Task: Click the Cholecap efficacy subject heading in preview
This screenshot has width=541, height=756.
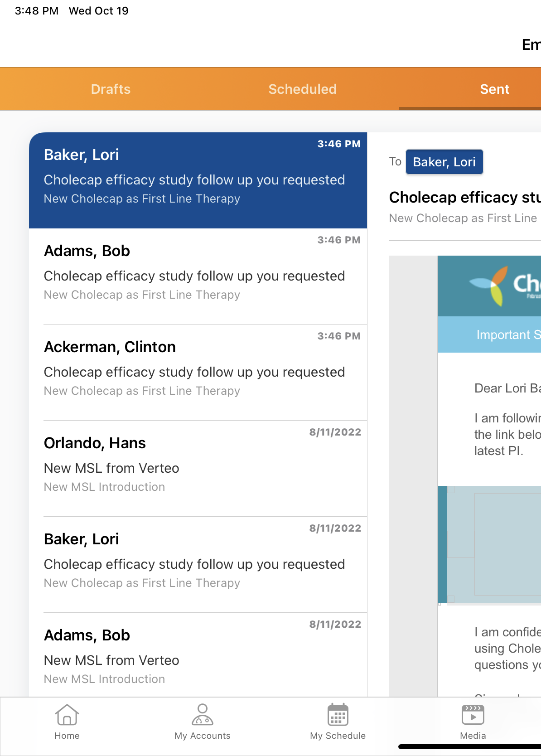Action: (x=464, y=198)
